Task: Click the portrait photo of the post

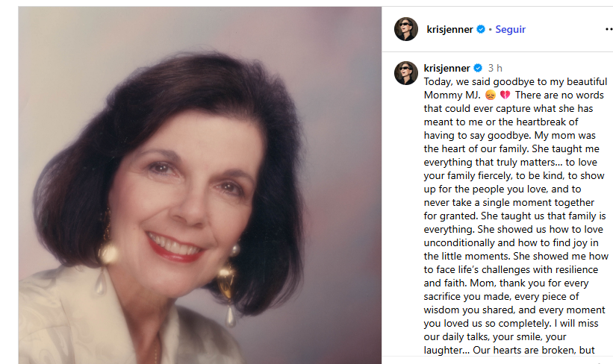Action: 200,185
